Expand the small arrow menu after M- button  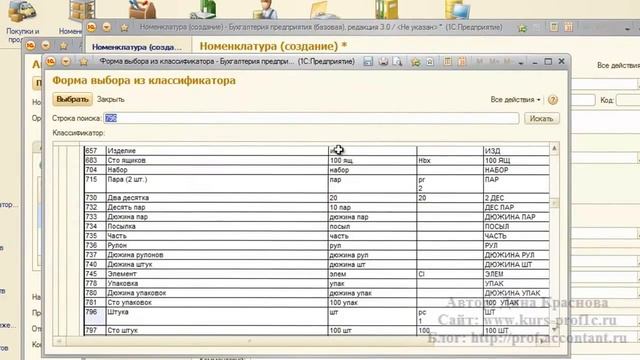point(521,63)
